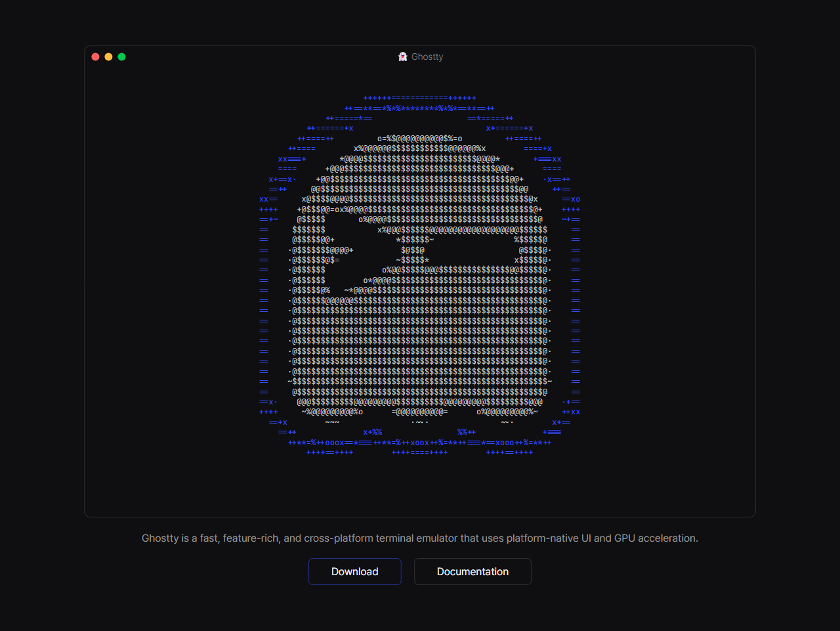
Task: Click the ASCII art ghost animation
Action: click(x=420, y=275)
